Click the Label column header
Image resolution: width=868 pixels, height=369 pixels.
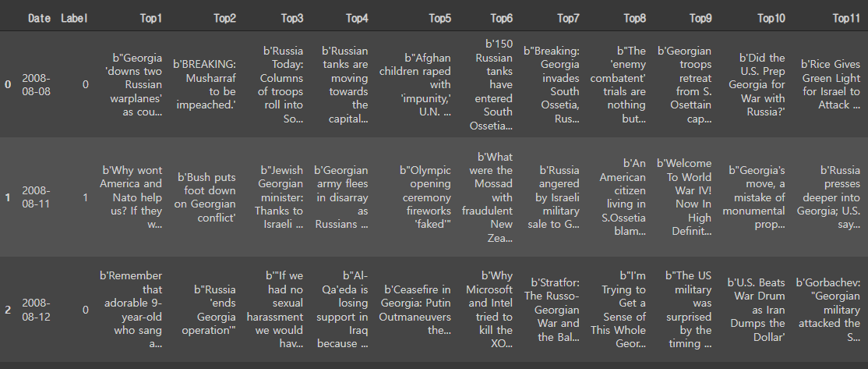click(x=74, y=18)
